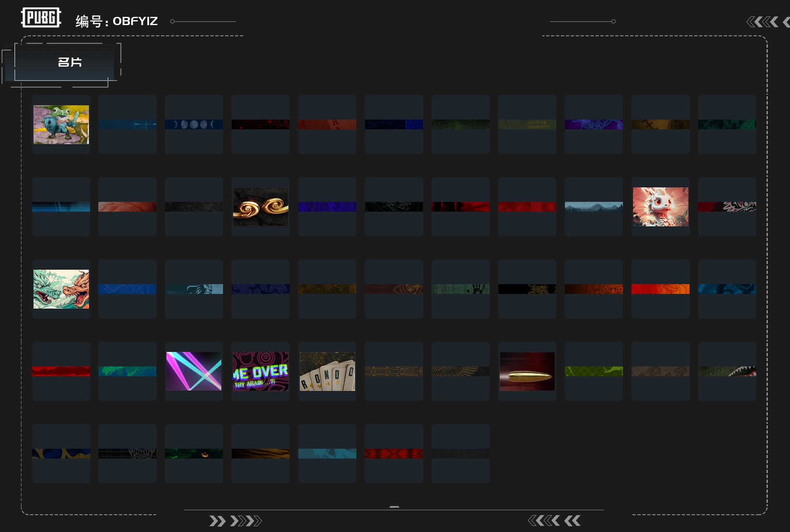The image size is (790, 532).
Task: Select the moon phases nameplate
Action: [194, 125]
